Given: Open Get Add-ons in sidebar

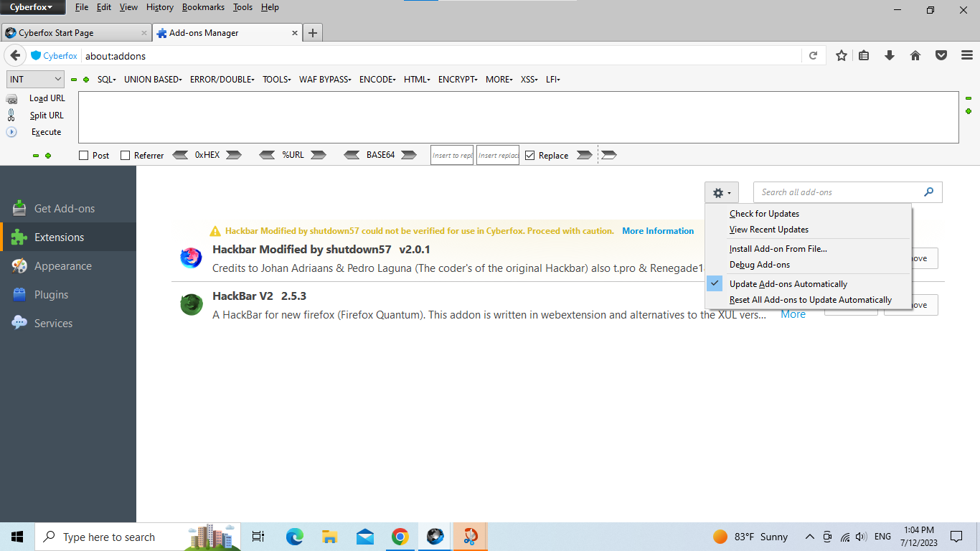Looking at the screenshot, I should tap(68, 208).
